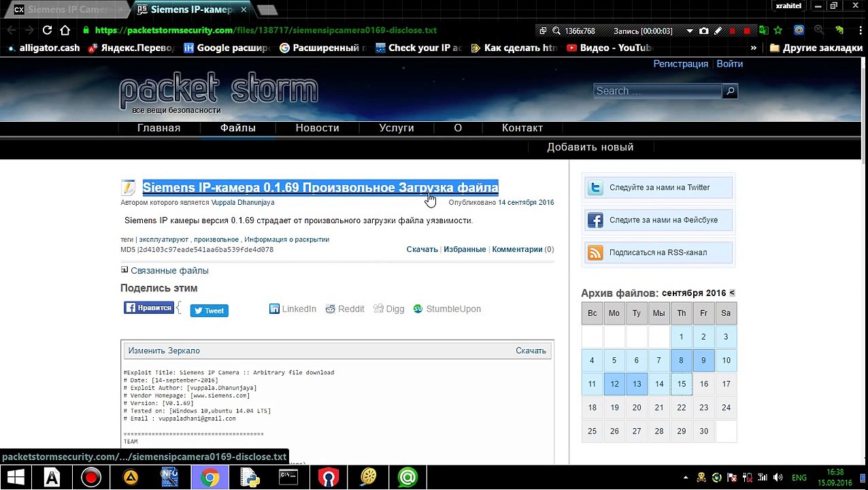The height and width of the screenshot is (490, 868).
Task: Share on StumbleUpon
Action: pos(447,309)
